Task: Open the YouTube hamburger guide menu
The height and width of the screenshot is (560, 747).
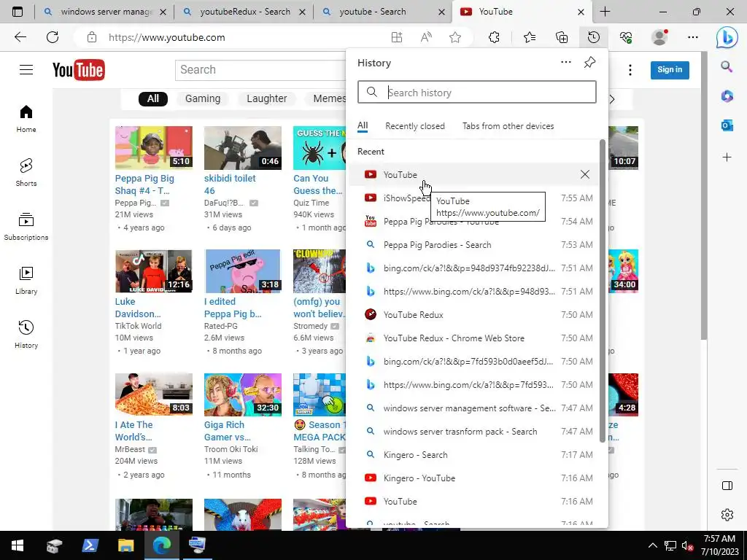Action: 26,69
